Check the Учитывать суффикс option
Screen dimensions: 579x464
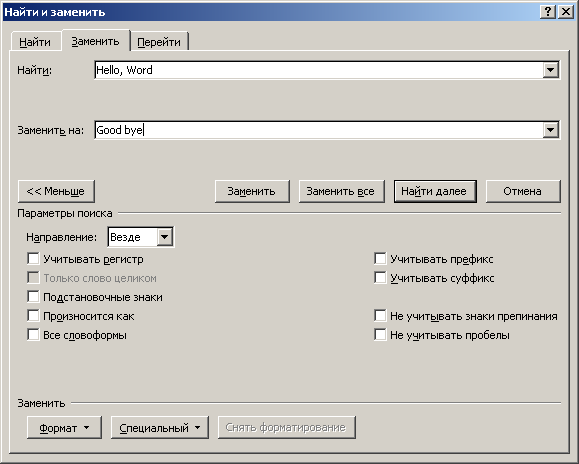coord(380,278)
